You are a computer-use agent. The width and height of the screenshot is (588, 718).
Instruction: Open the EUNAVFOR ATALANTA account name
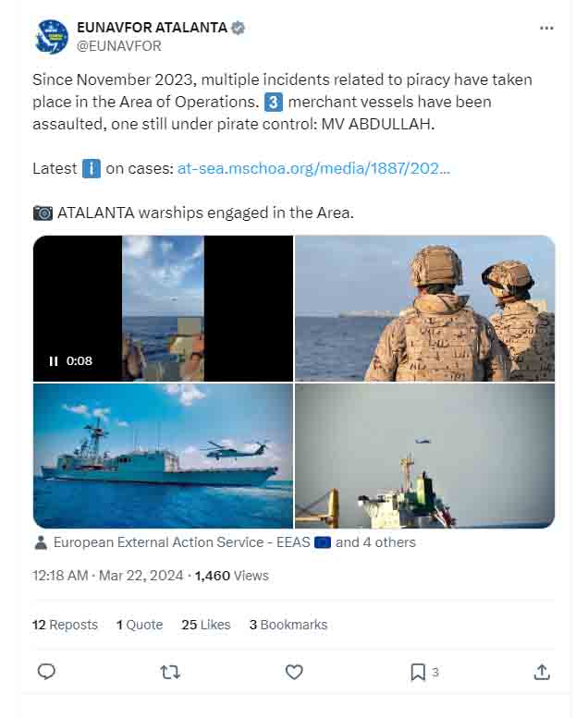coord(152,28)
